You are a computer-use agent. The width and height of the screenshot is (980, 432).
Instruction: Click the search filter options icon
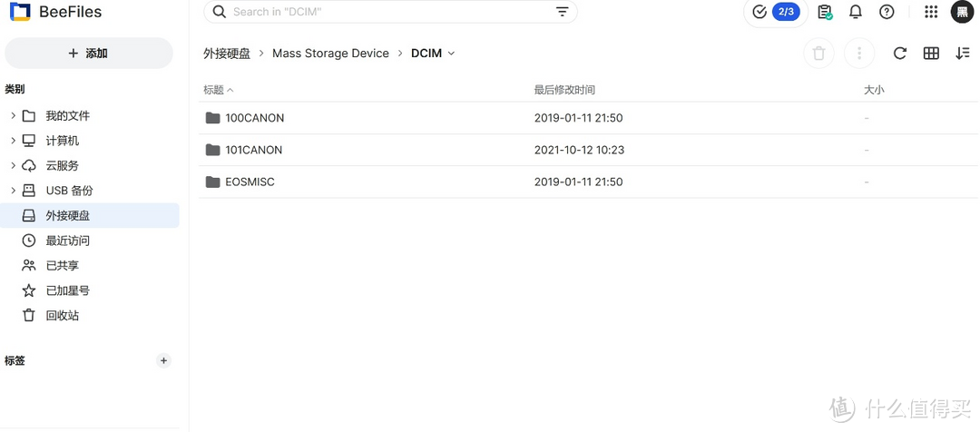(x=563, y=12)
